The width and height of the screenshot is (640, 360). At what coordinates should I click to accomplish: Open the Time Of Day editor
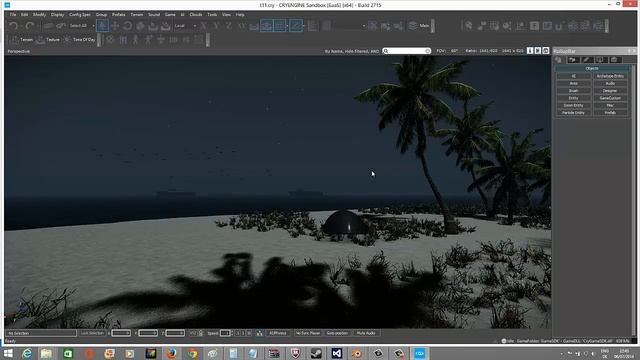pos(79,40)
